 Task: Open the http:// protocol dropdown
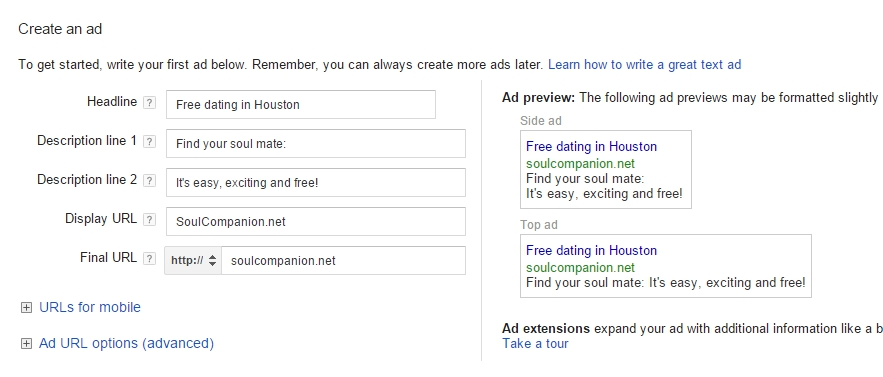(x=193, y=260)
